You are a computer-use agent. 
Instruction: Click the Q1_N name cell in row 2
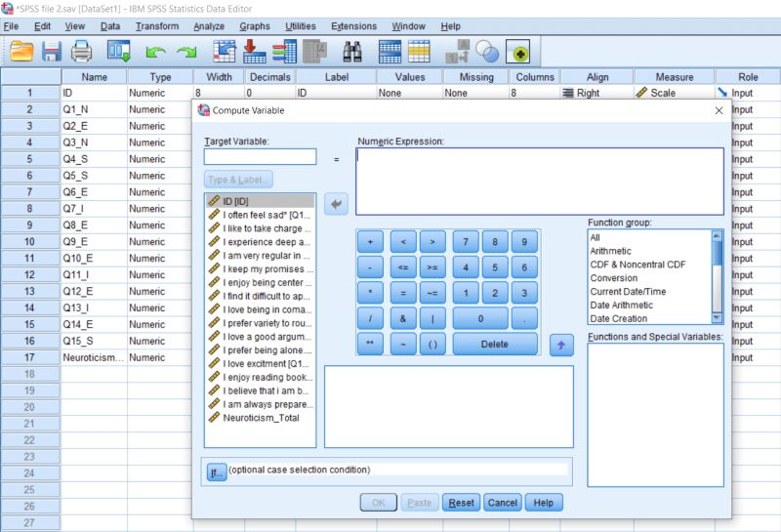(x=94, y=109)
